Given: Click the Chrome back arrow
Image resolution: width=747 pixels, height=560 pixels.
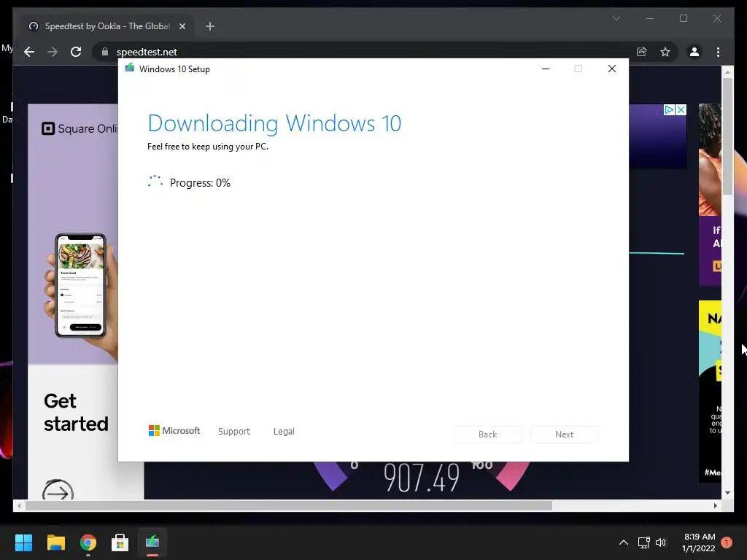Looking at the screenshot, I should coord(29,52).
